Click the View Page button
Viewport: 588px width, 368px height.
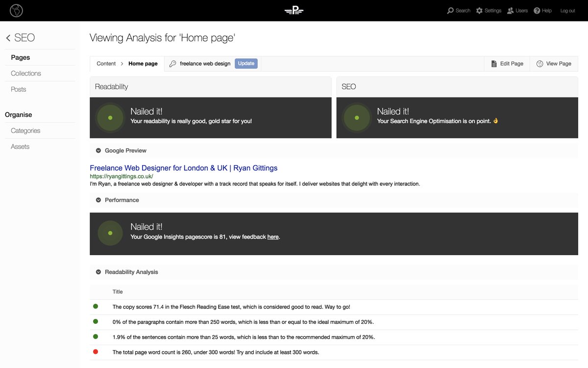pos(554,63)
